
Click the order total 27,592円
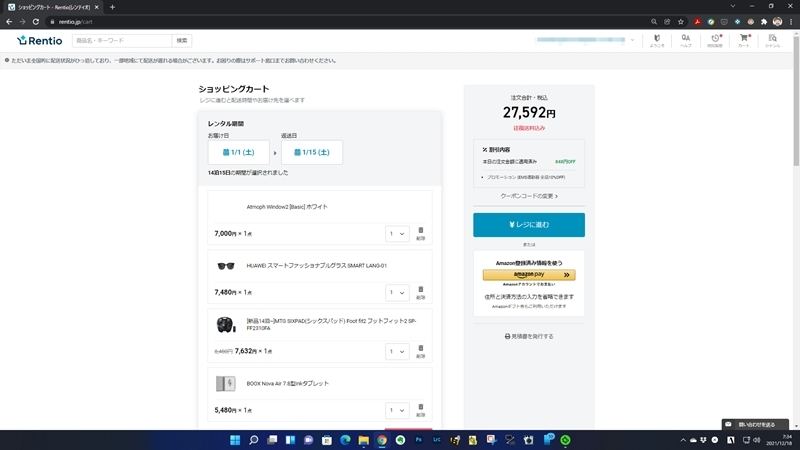[529, 112]
